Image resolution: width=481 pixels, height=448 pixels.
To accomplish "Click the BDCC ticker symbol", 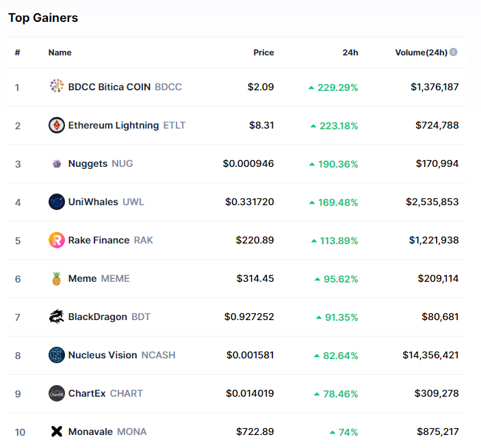I will click(x=168, y=87).
